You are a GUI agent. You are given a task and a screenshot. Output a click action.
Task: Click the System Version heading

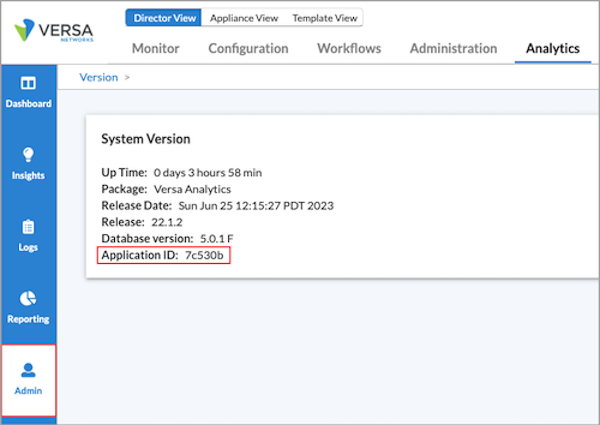(146, 139)
